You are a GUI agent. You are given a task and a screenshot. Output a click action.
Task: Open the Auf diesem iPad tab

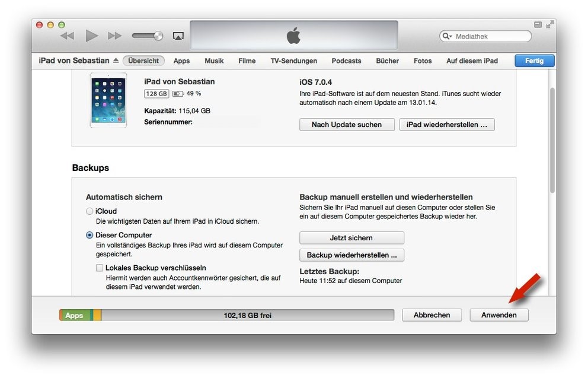(x=472, y=61)
